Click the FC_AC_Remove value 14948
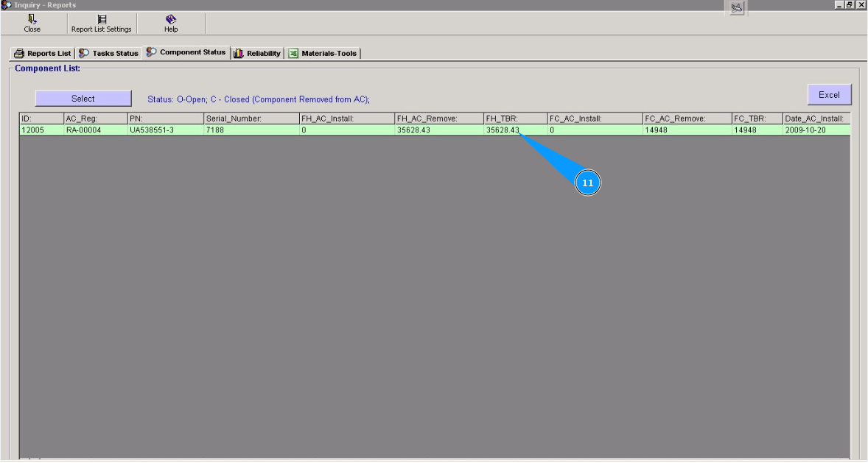The width and height of the screenshot is (868, 463). [687, 130]
